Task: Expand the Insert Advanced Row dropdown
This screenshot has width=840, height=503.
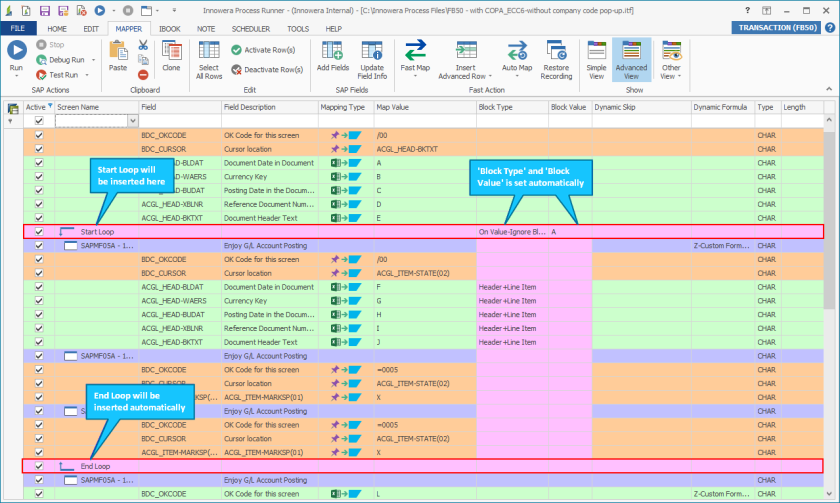Action: 465,76
